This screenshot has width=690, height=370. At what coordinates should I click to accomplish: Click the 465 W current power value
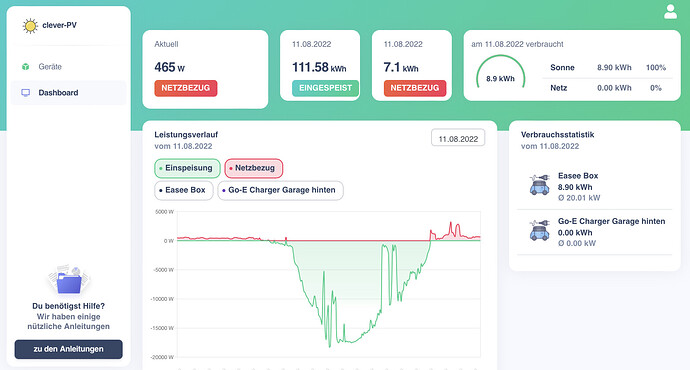click(169, 67)
